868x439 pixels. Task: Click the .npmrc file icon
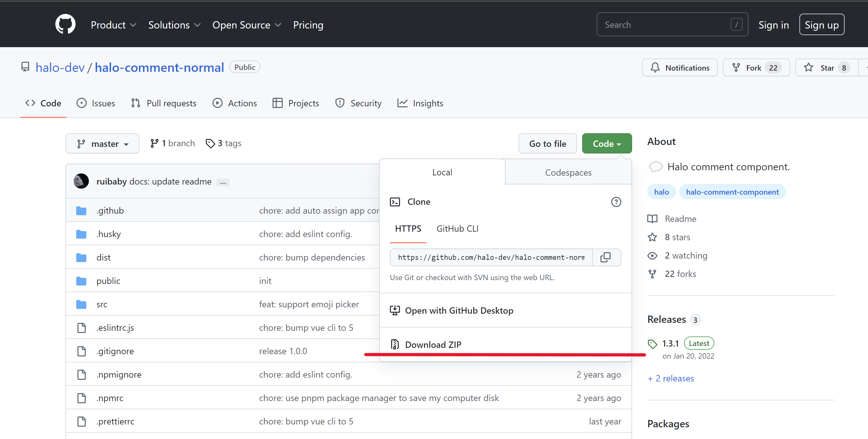click(81, 398)
